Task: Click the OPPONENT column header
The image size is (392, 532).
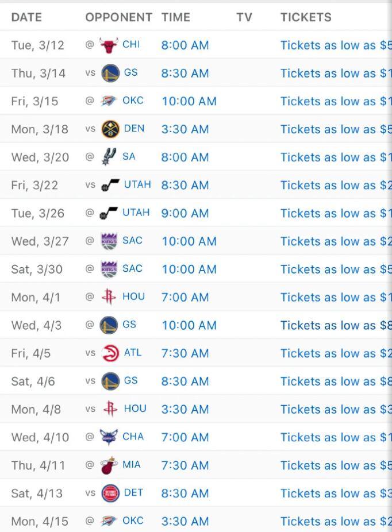Action: pyautogui.click(x=119, y=17)
